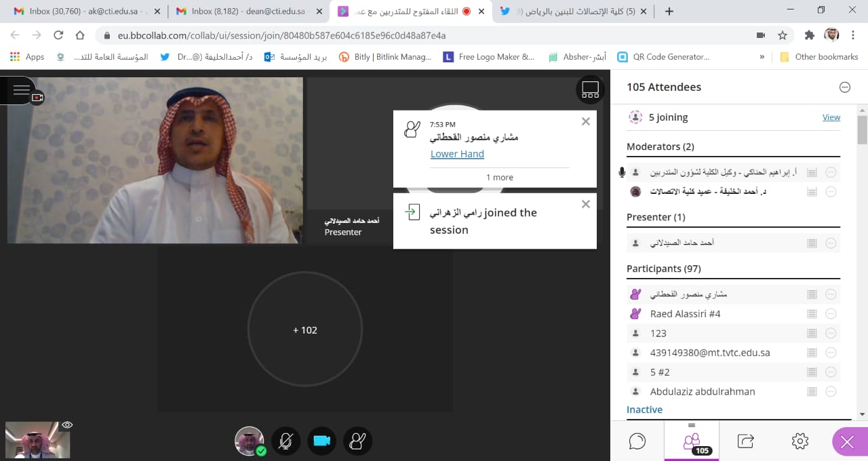This screenshot has width=868, height=461.
Task: Open My Settings gear icon
Action: pos(800,441)
